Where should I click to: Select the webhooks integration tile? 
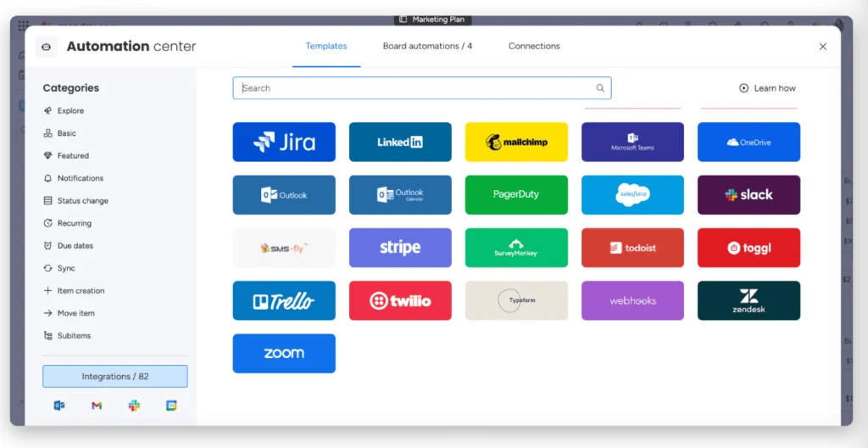[x=632, y=300]
